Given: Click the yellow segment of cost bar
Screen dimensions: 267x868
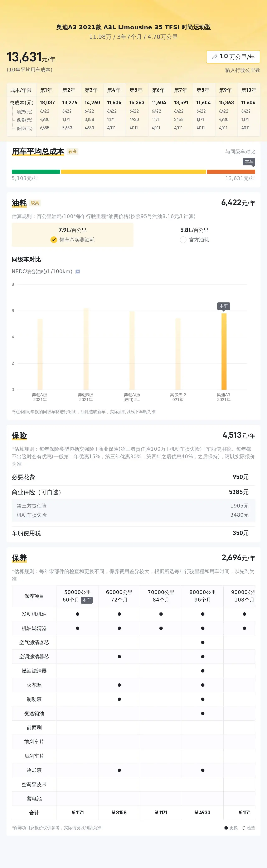Looking at the screenshot, I should pyautogui.click(x=133, y=171).
